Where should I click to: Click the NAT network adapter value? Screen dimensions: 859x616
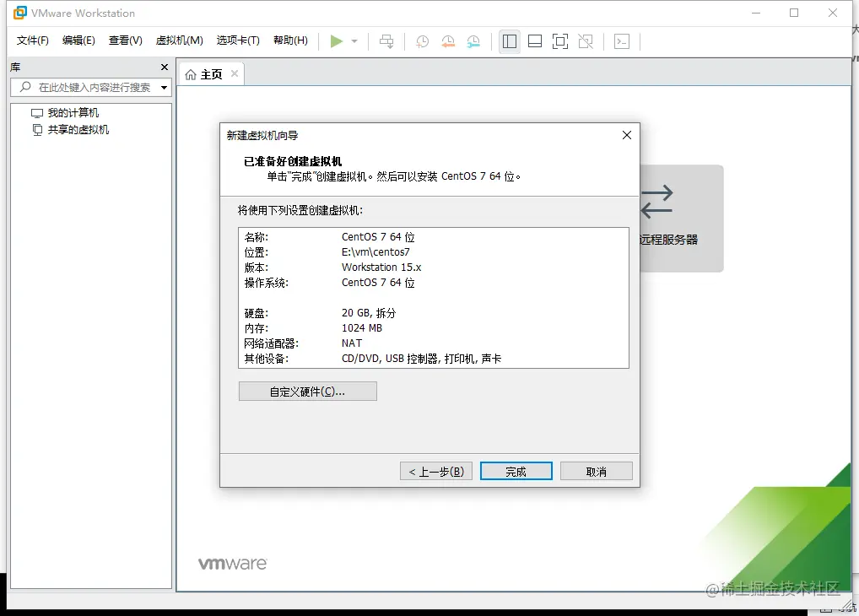pyautogui.click(x=352, y=343)
